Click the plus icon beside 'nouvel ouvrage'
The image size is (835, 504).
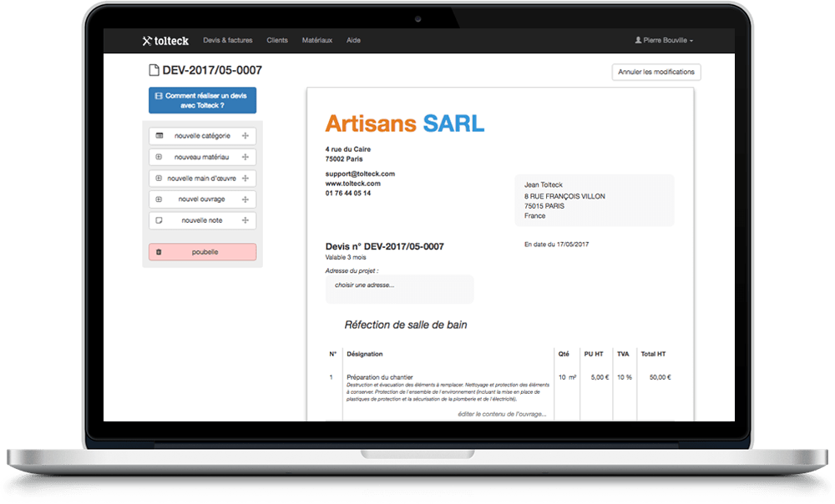(159, 199)
